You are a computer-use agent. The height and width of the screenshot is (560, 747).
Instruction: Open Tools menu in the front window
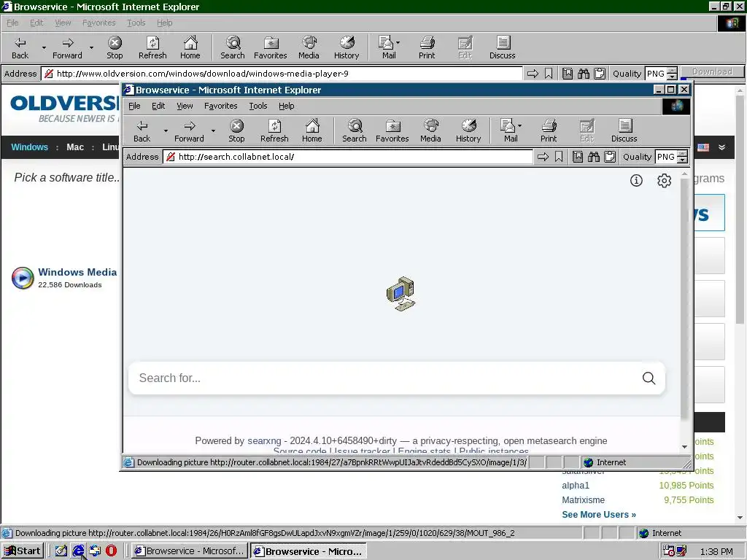coord(258,106)
